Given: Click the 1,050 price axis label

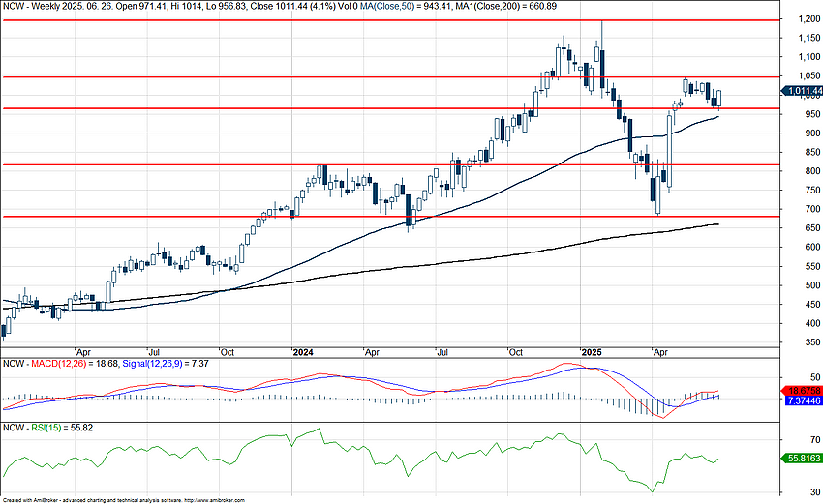Looking at the screenshot, I should (x=808, y=76).
